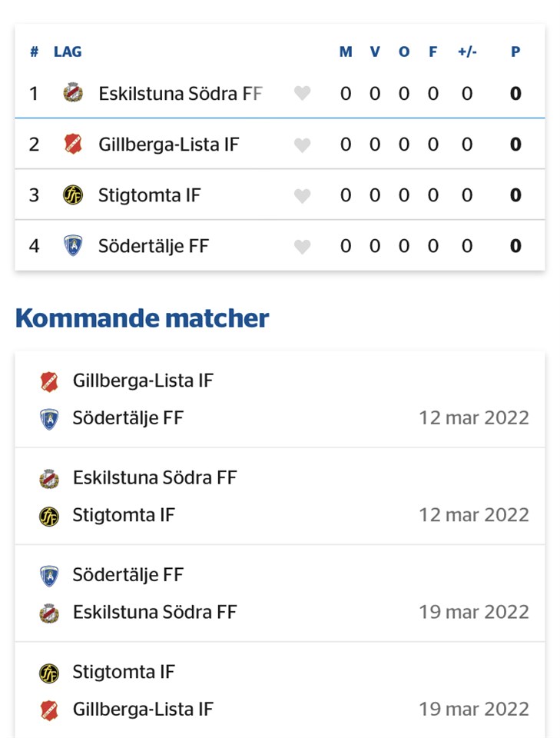Click the Kommande matcher heading

pyautogui.click(x=142, y=318)
